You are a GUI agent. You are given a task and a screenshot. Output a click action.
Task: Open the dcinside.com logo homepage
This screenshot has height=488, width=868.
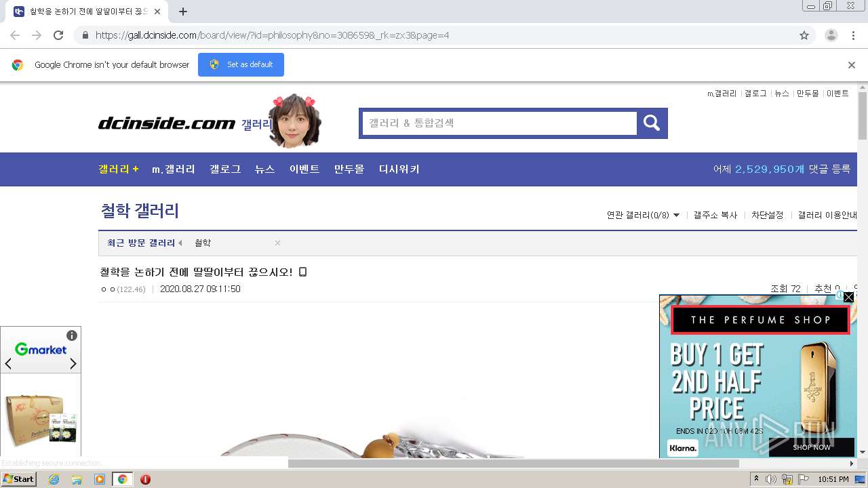pos(167,123)
